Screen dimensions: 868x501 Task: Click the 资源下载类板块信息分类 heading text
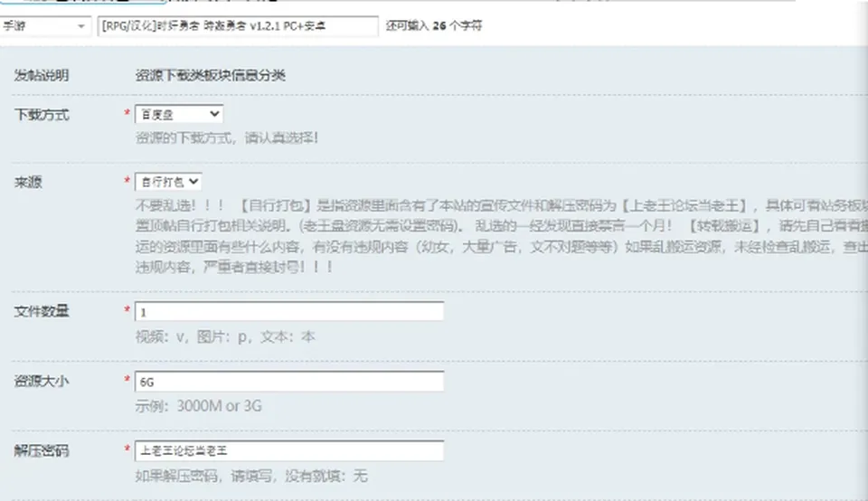click(x=211, y=75)
